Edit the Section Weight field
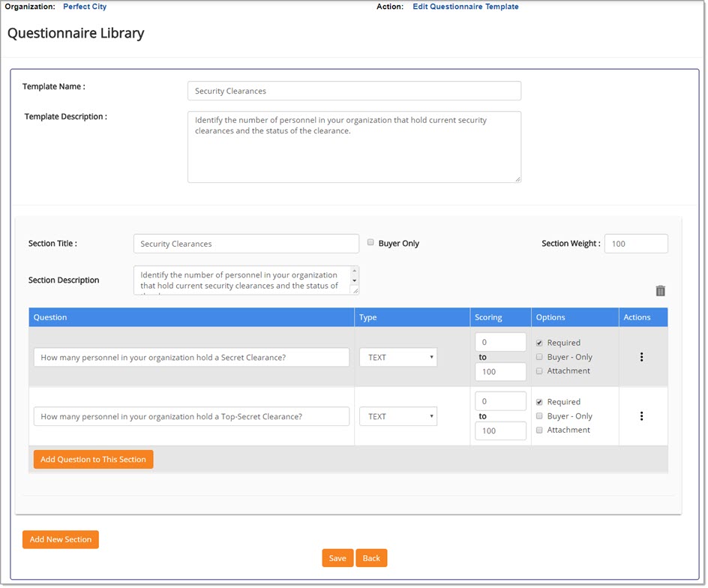The height and width of the screenshot is (588, 708). 636,243
